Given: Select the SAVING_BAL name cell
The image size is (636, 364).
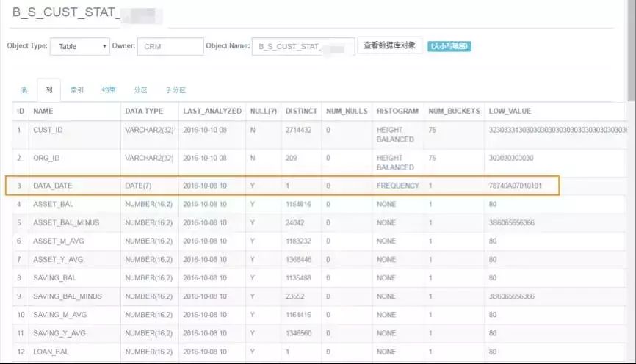Looking at the screenshot, I should point(54,278).
